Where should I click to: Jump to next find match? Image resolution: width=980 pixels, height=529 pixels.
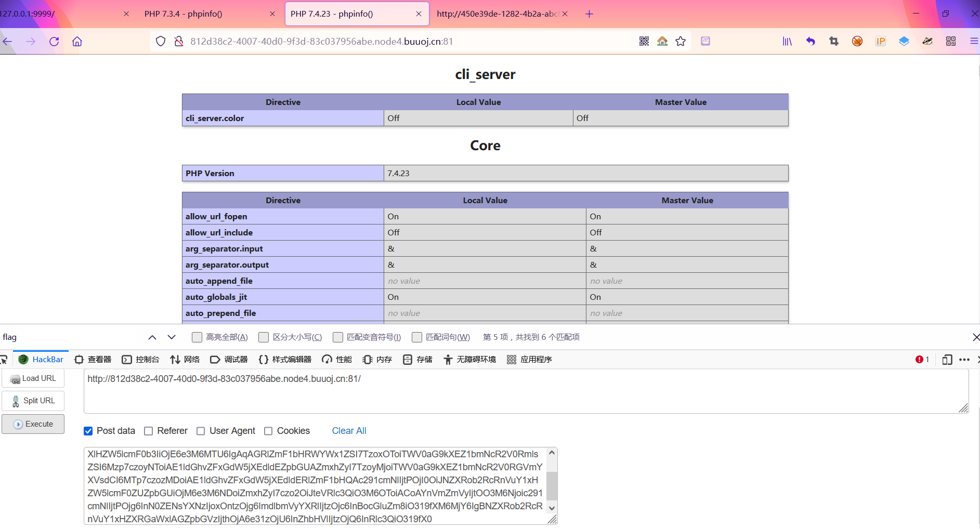pos(172,337)
